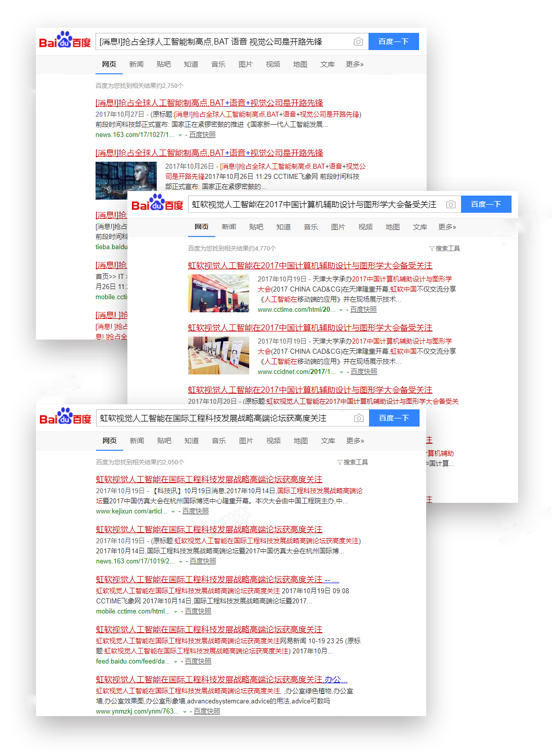Click search field containing 图形学大会备受关注 query
This screenshot has width=552, height=756.
point(314,204)
